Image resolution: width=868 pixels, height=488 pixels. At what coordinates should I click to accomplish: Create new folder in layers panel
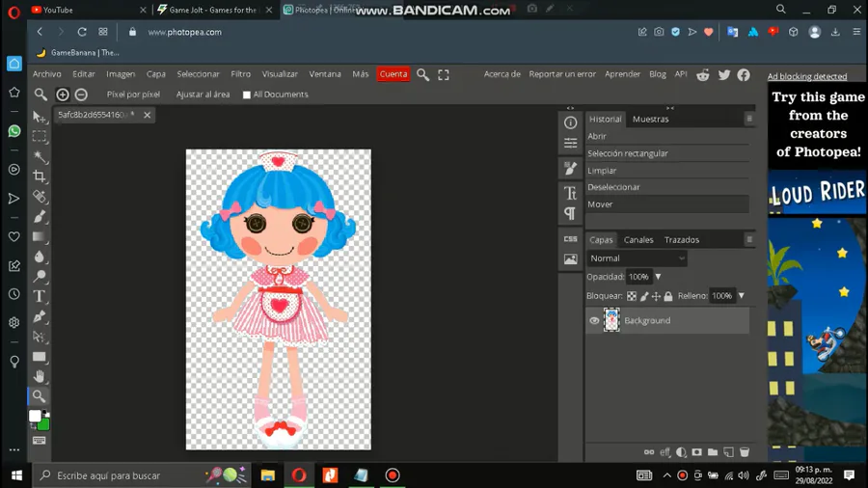click(713, 452)
